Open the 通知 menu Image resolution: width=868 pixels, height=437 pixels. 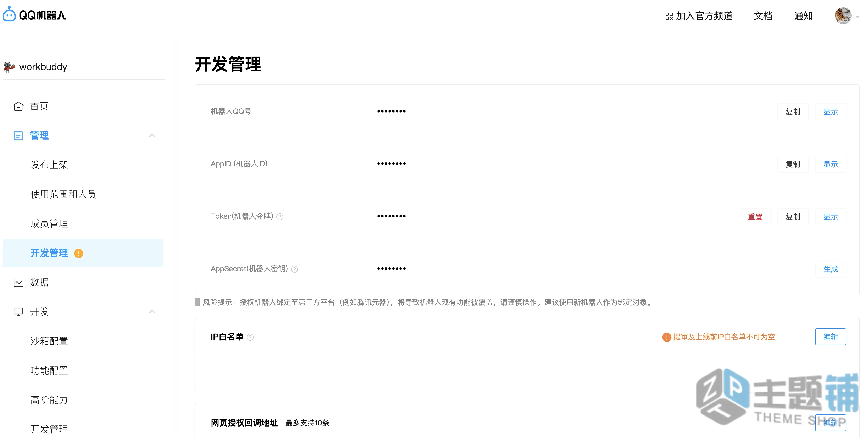[x=803, y=16]
